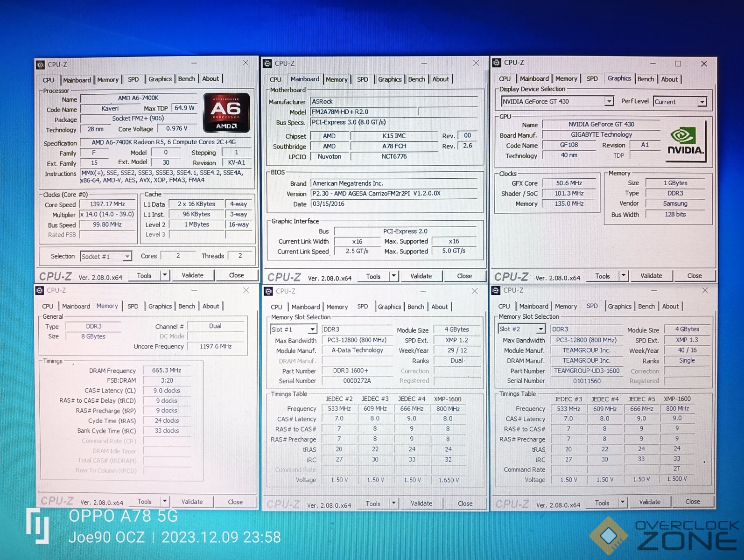Click the NVIDIA logo in the Graphics window

[686, 141]
